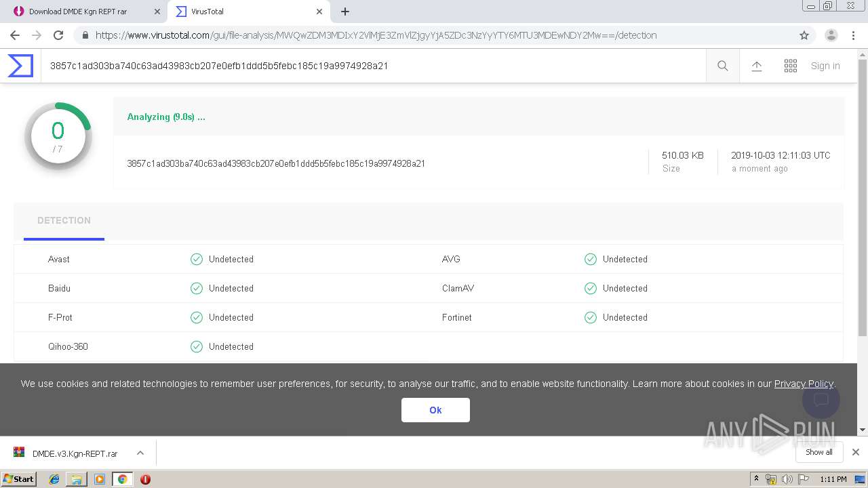Click the file hash text in summary

click(x=276, y=163)
